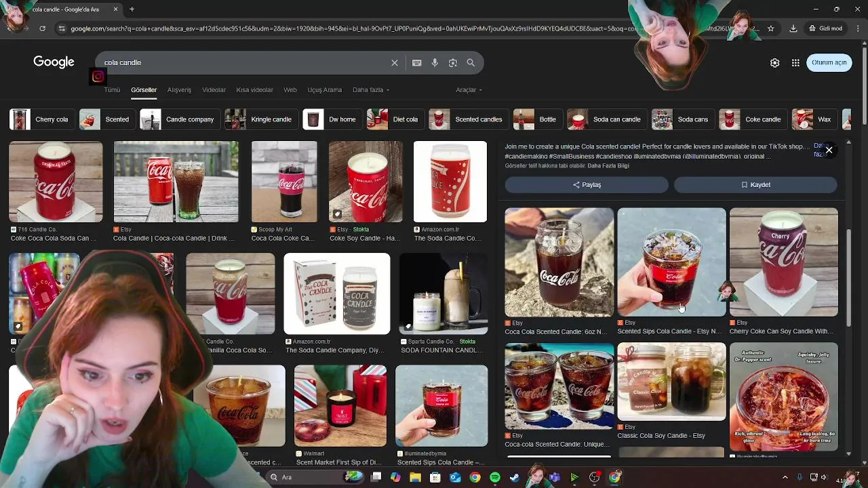This screenshot has width=868, height=488.
Task: Switch to the Alışveriş tab
Action: pyautogui.click(x=180, y=90)
